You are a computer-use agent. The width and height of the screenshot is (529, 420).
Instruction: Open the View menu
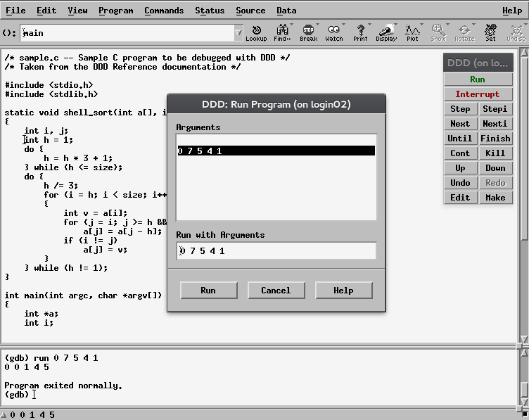click(x=77, y=11)
